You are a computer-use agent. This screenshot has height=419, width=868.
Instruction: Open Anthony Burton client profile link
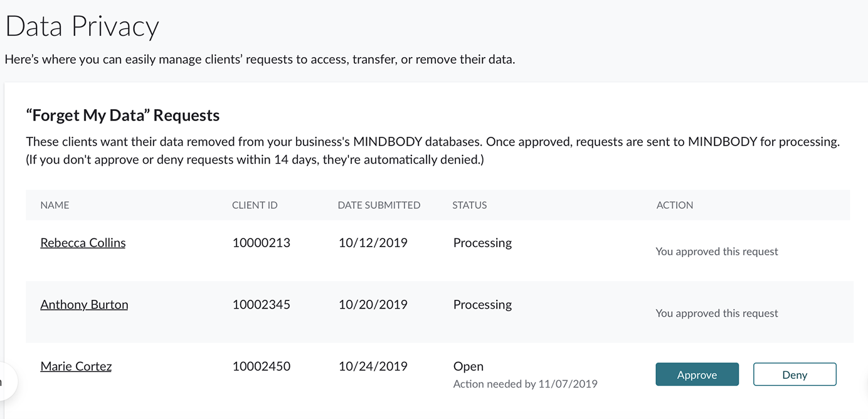84,305
